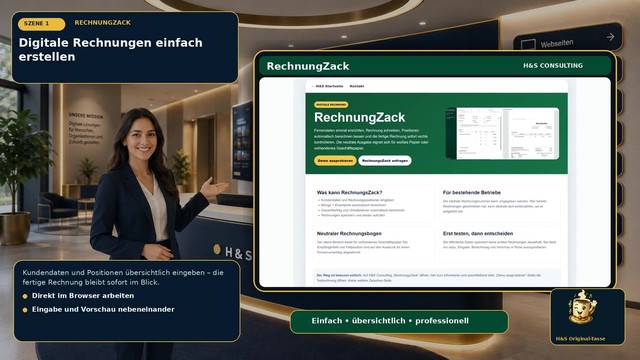
Task: Click the Erst testen, dann entscheiden heading
Action: coord(478,233)
